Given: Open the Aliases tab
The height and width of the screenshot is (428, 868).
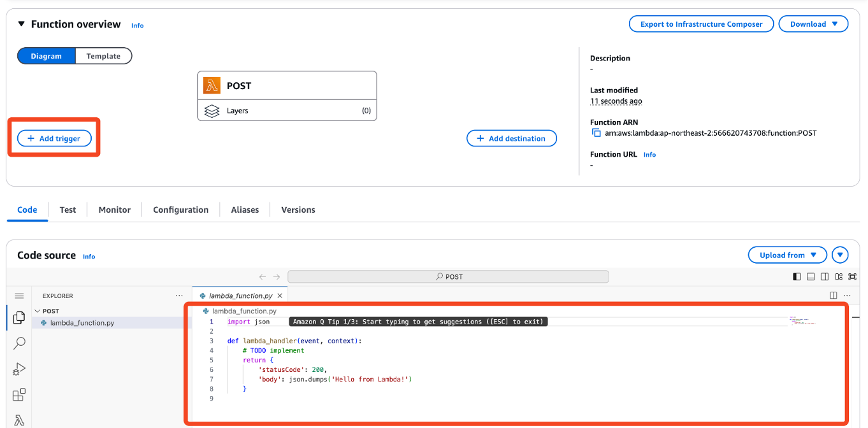Looking at the screenshot, I should click(x=245, y=210).
